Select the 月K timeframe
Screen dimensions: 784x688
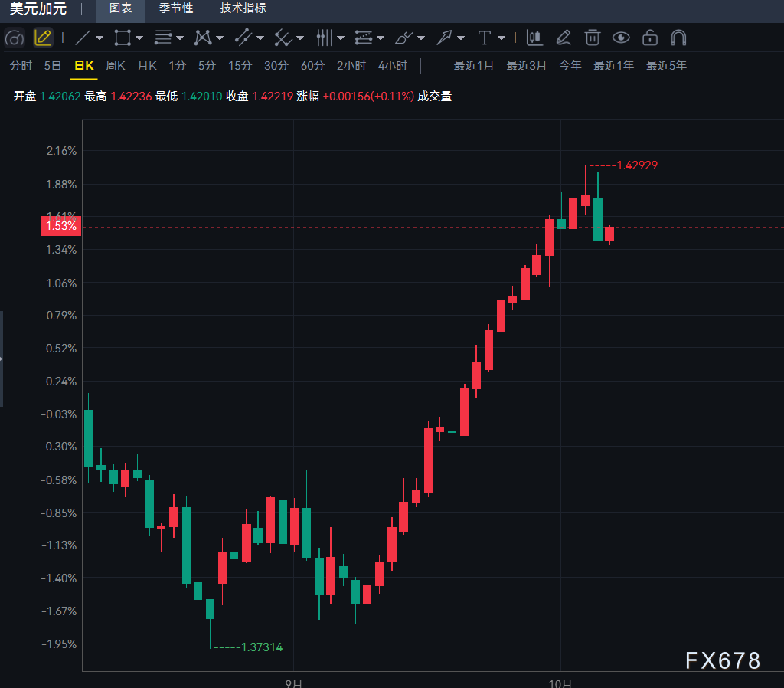(x=147, y=66)
